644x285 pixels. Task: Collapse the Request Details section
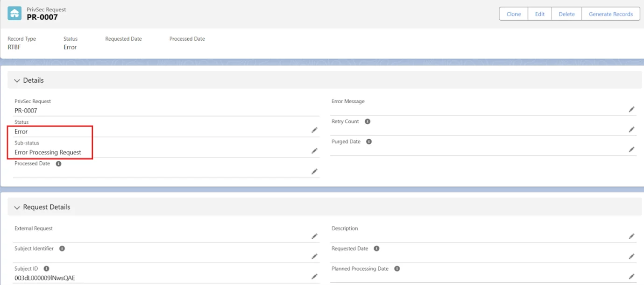[x=17, y=207]
